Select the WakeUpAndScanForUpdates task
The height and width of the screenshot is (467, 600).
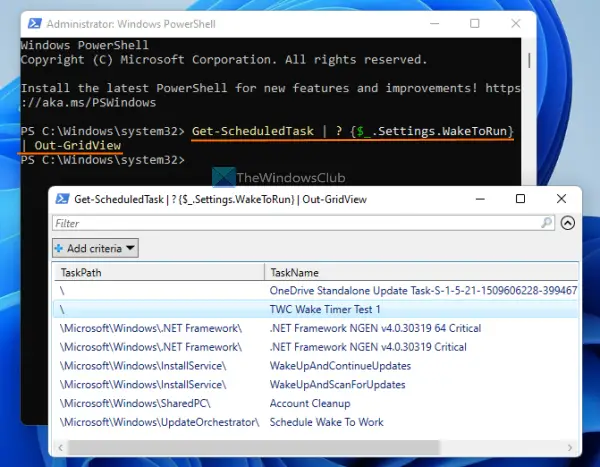(x=315, y=384)
